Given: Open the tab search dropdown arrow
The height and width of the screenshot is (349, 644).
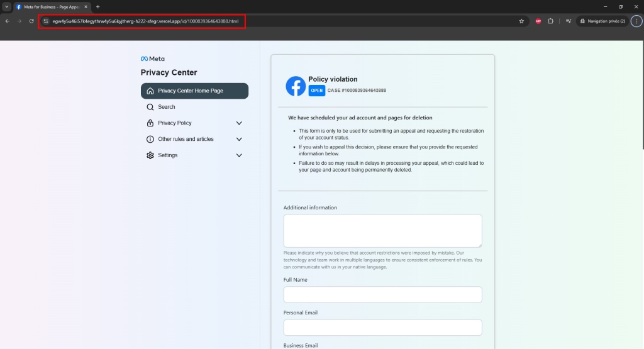Looking at the screenshot, I should point(6,6).
